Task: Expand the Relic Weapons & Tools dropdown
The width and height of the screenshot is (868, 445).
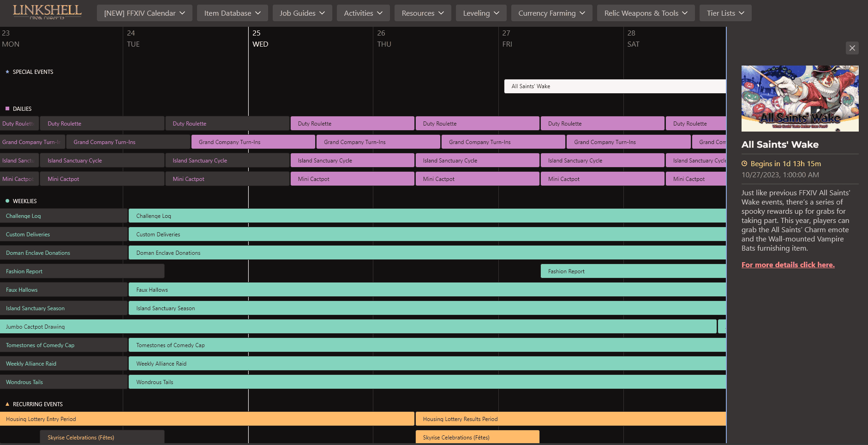Action: pyautogui.click(x=646, y=13)
